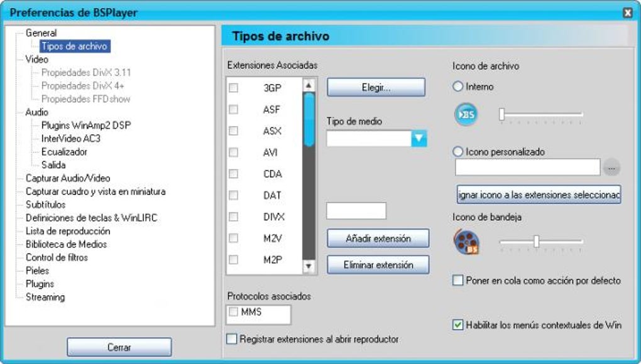
Task: Uncheck Habilitar los menús contextuales de Win
Action: (x=458, y=325)
